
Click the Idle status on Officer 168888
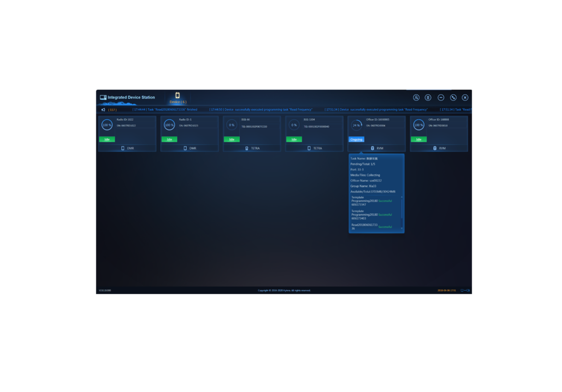click(x=419, y=139)
